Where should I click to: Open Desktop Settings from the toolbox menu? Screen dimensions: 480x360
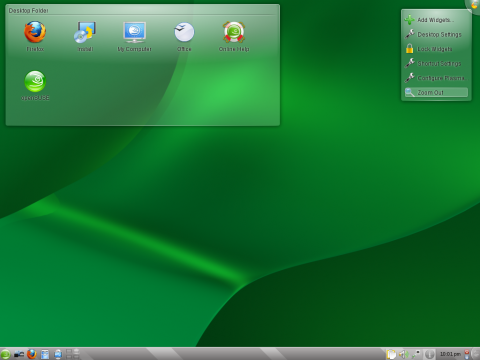(x=436, y=34)
